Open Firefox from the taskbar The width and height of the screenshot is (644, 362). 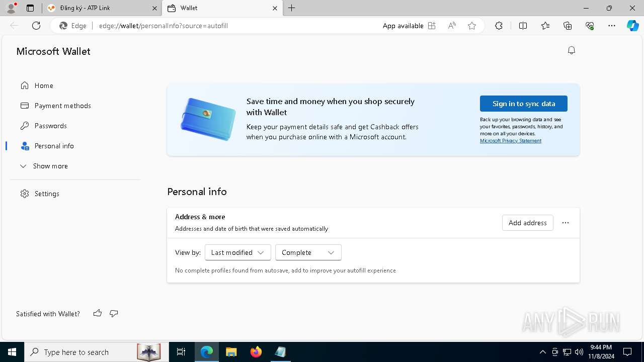click(x=256, y=352)
